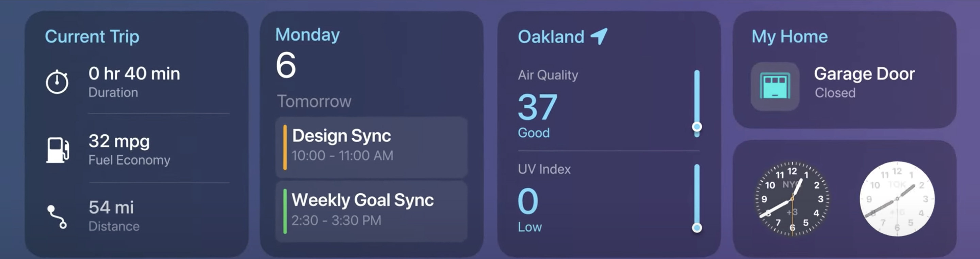Open the My Home widget title
This screenshot has height=259, width=980.
(x=789, y=36)
